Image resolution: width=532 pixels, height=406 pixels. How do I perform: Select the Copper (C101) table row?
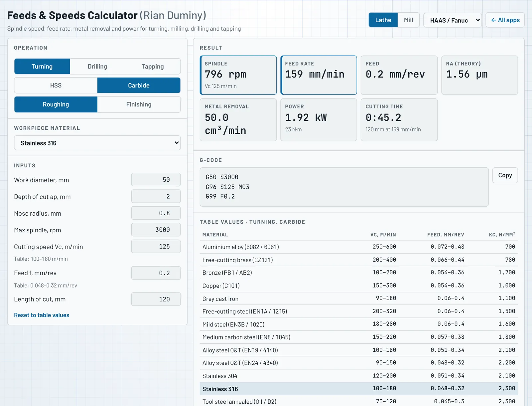[x=359, y=286]
